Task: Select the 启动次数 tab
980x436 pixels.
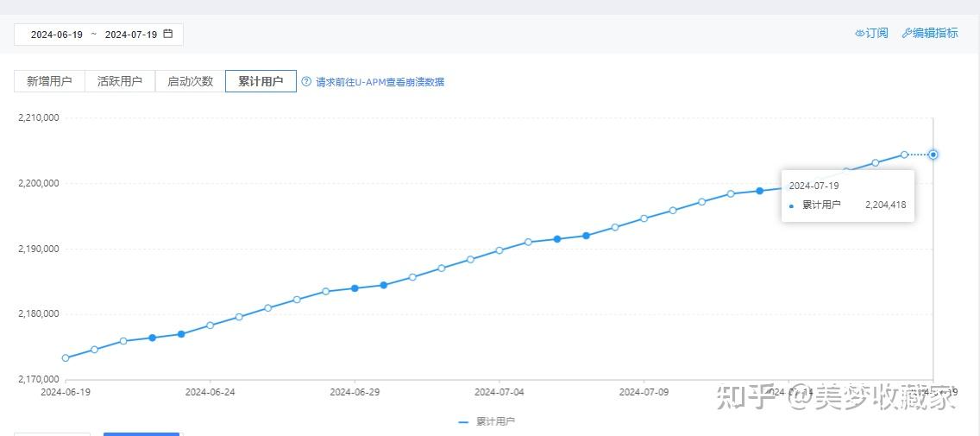Action: click(x=190, y=81)
